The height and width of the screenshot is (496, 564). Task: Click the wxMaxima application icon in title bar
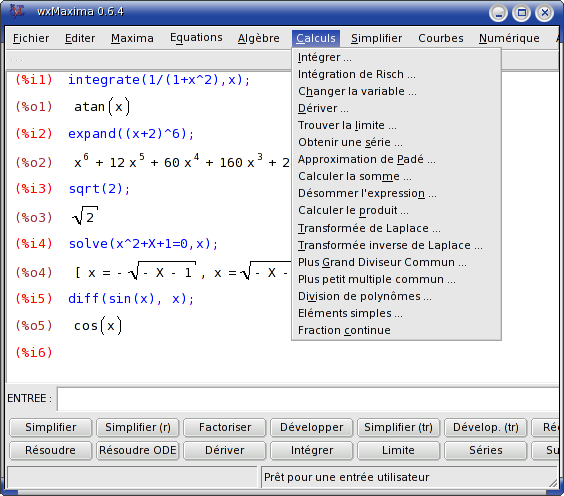click(17, 12)
